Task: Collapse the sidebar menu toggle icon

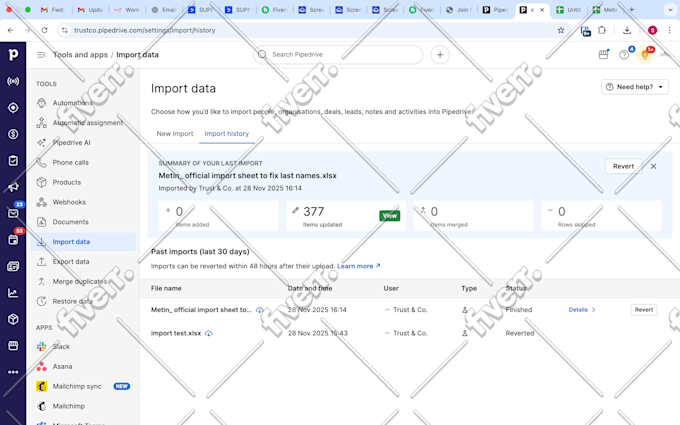Action: click(41, 55)
